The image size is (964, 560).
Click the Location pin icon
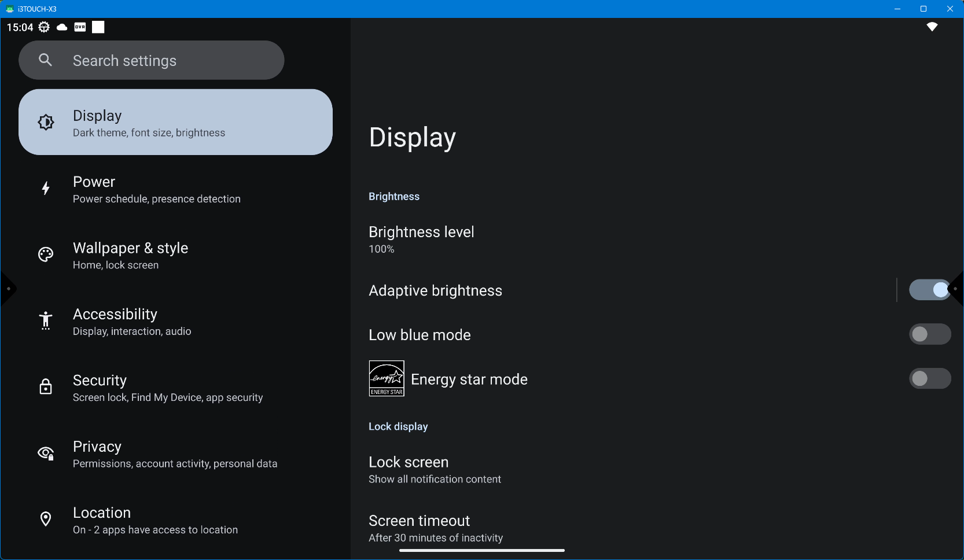(46, 520)
